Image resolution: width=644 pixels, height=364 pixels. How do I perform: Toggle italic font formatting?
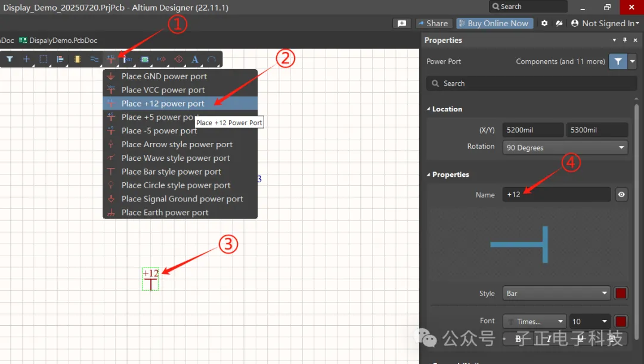(x=549, y=338)
